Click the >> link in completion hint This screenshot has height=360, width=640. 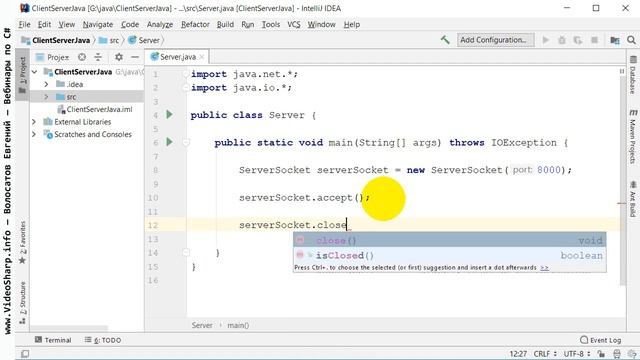(544, 268)
